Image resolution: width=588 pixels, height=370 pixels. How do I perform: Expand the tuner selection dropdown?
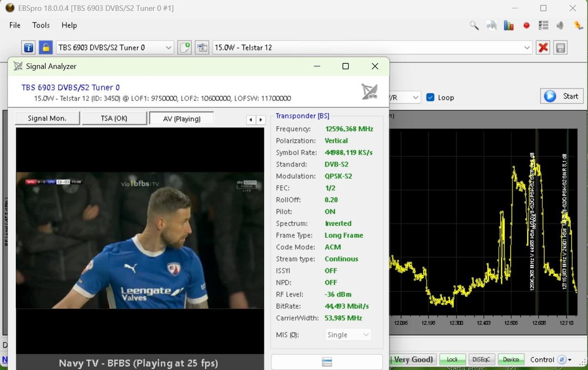tap(168, 47)
